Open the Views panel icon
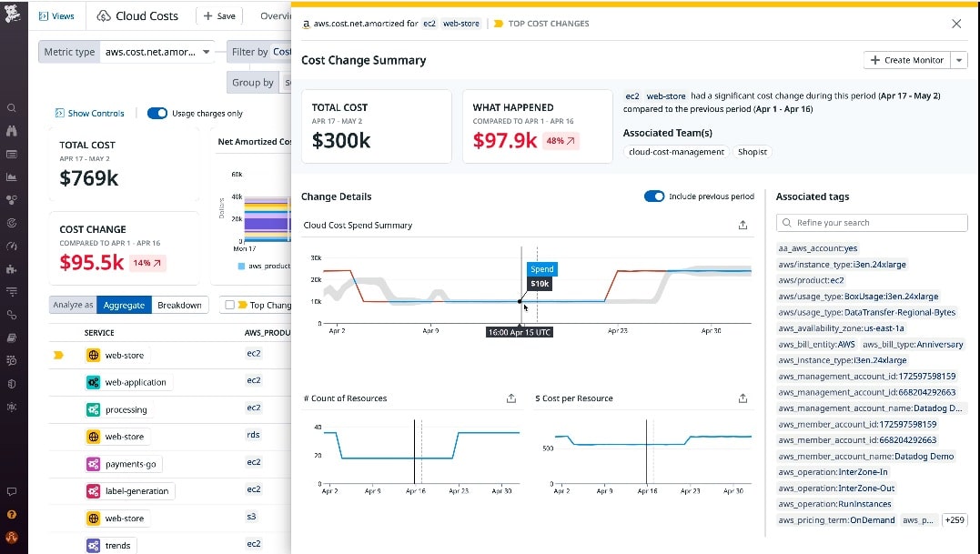The width and height of the screenshot is (980, 554). tap(43, 16)
